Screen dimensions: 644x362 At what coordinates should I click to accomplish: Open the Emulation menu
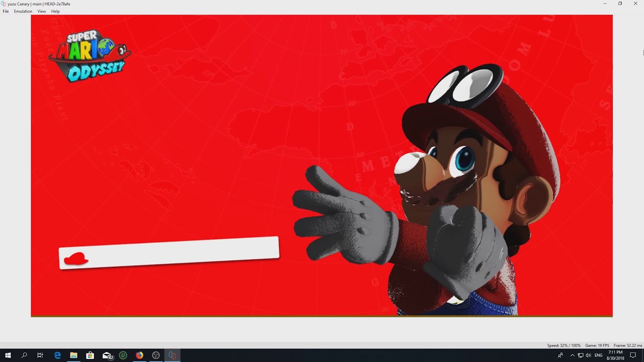(x=23, y=11)
